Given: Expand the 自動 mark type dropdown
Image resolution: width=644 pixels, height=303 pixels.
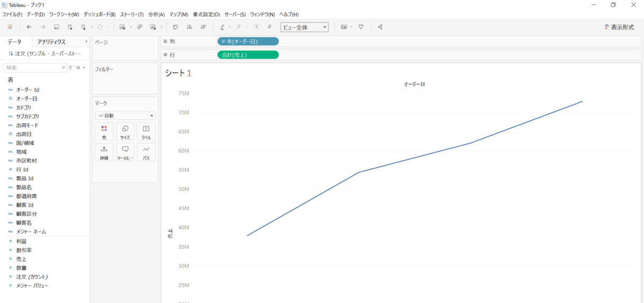Looking at the screenshot, I should click(x=125, y=116).
